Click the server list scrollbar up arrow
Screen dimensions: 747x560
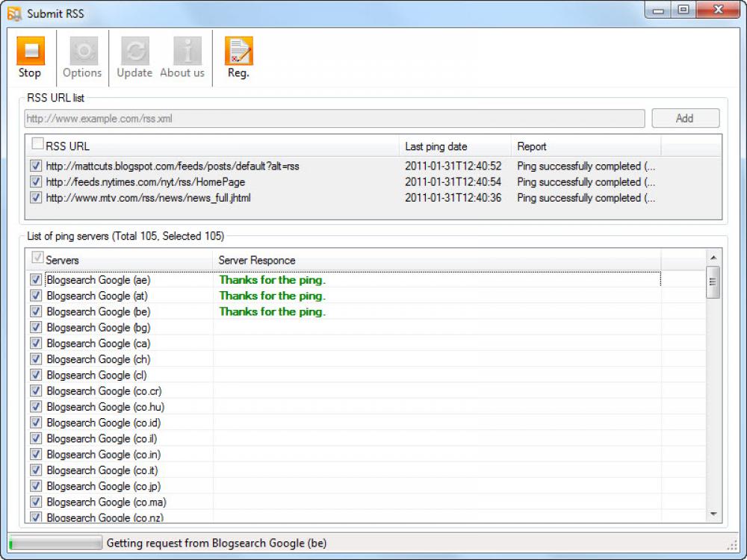pyautogui.click(x=712, y=258)
